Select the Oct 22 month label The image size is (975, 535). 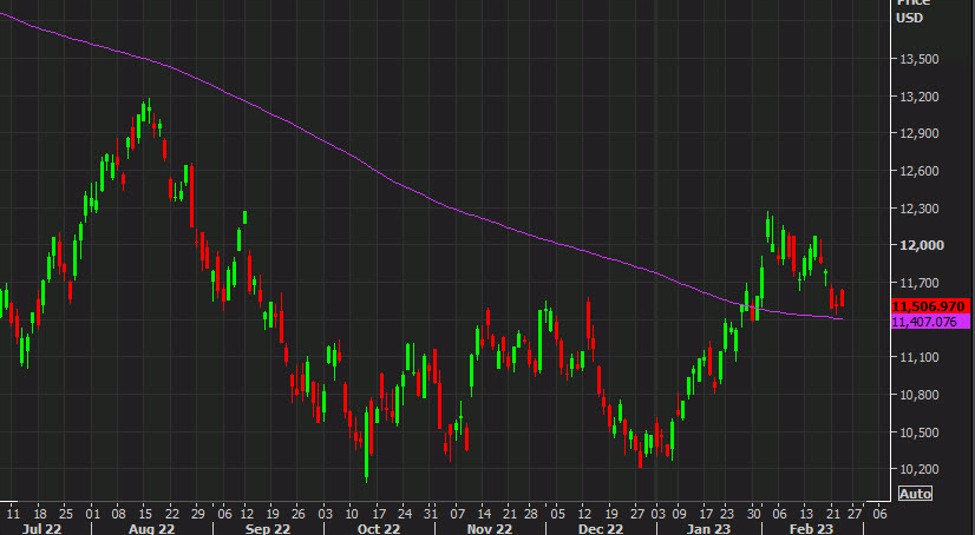379,529
